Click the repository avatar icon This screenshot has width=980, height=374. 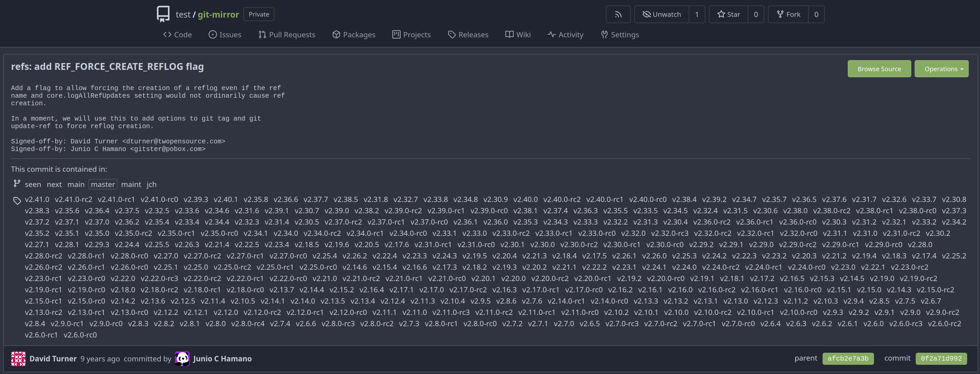click(163, 14)
